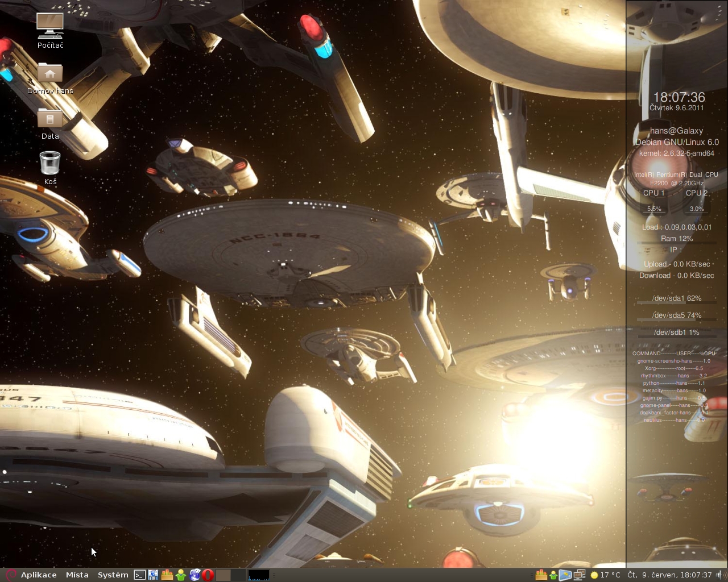Click the /dev/sda5 74% disk entry

pyautogui.click(x=677, y=315)
